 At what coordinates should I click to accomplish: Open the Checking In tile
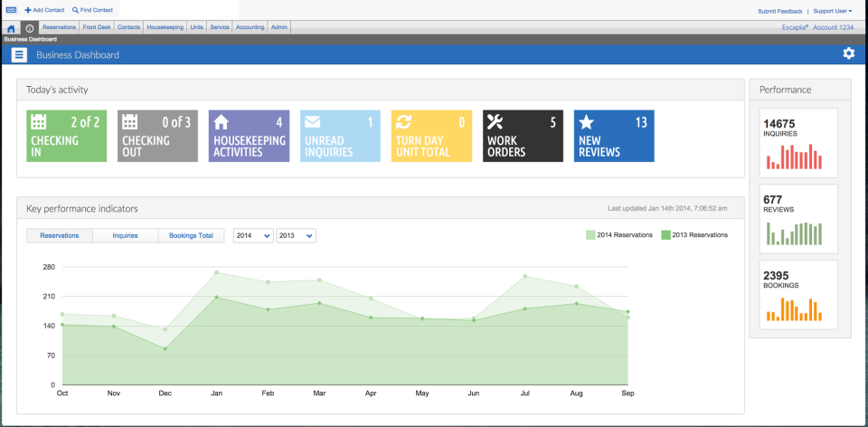(x=66, y=136)
